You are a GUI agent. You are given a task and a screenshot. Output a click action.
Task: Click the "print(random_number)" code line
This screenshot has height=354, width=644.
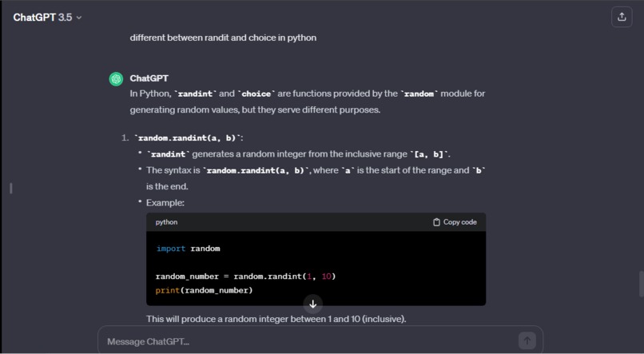pos(204,290)
